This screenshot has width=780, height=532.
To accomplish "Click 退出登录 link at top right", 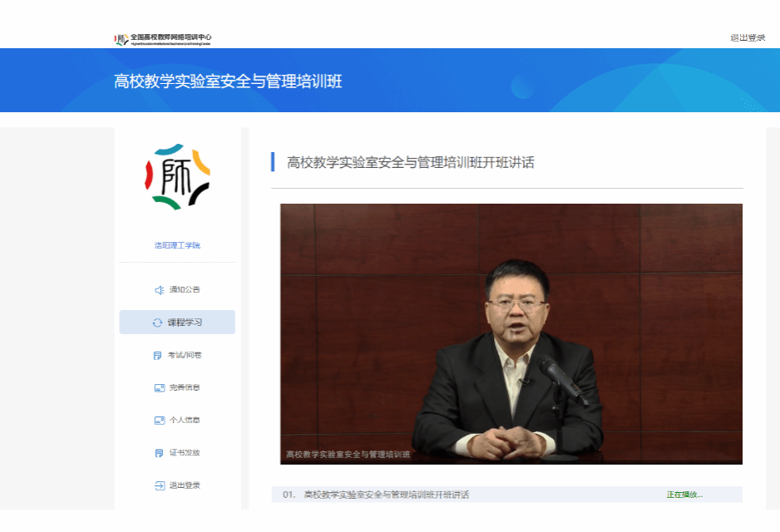I will (x=747, y=37).
